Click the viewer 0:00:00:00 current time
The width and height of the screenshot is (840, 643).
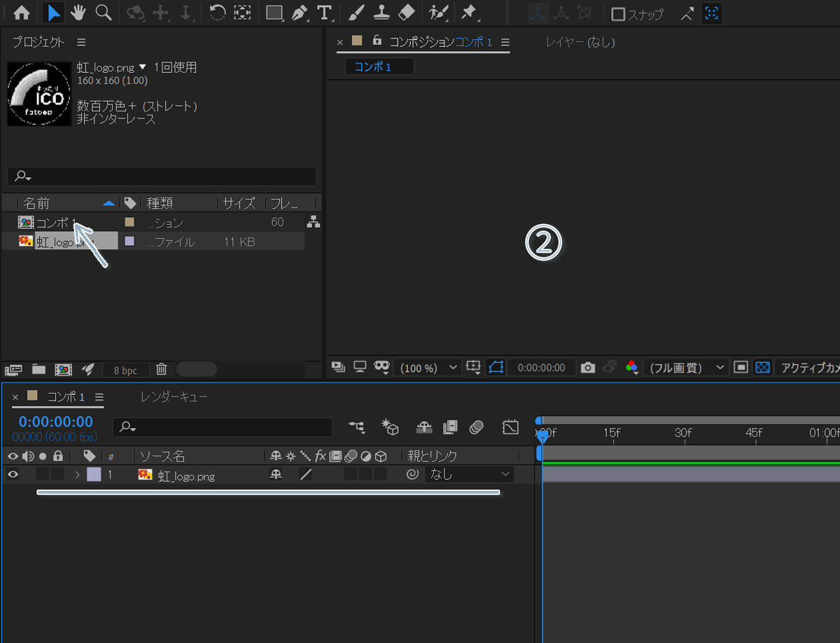coord(541,368)
